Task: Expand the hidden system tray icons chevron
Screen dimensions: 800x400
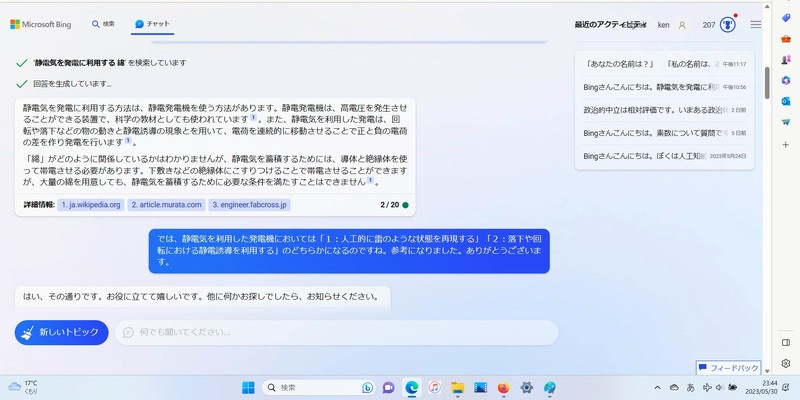Action: tap(657, 387)
